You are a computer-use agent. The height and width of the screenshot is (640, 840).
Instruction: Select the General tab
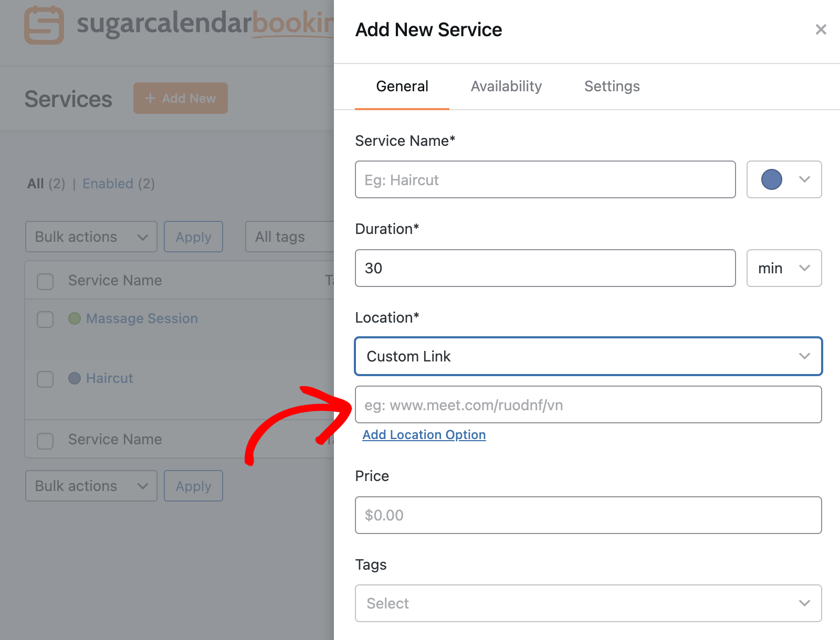(x=402, y=87)
